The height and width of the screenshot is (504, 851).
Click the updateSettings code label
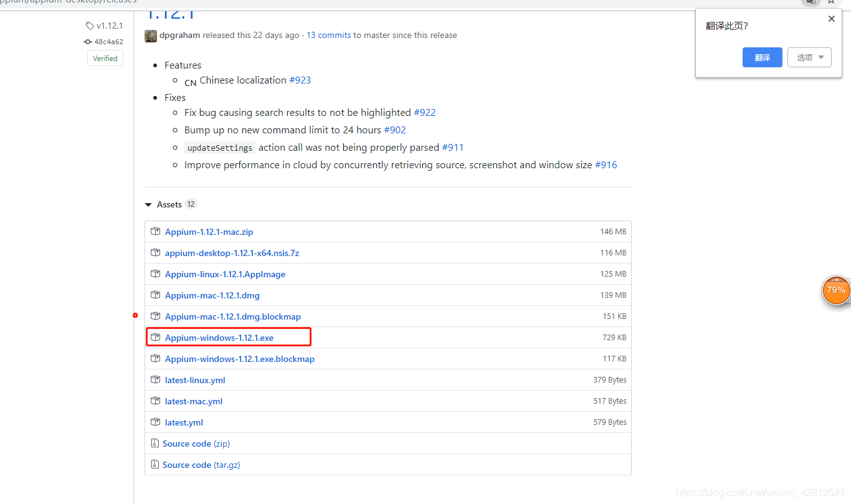point(220,148)
